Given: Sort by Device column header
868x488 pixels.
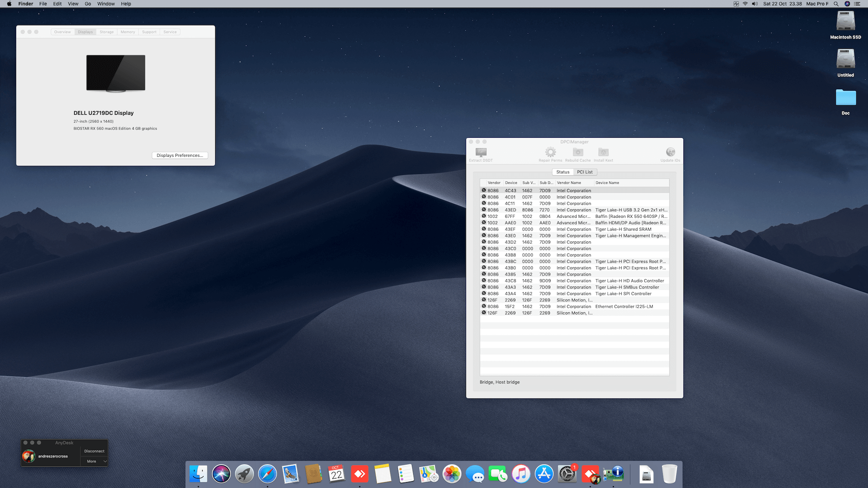Looking at the screenshot, I should click(x=511, y=183).
